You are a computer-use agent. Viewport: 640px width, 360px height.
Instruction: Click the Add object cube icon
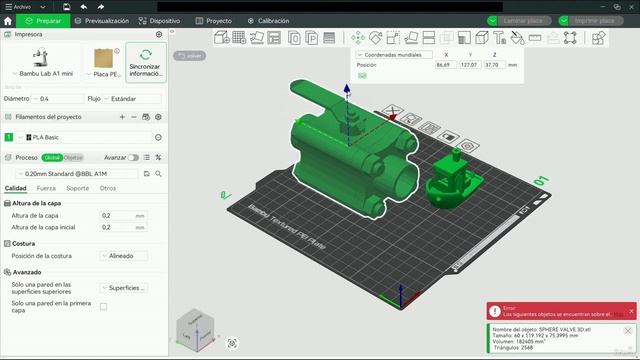222,38
